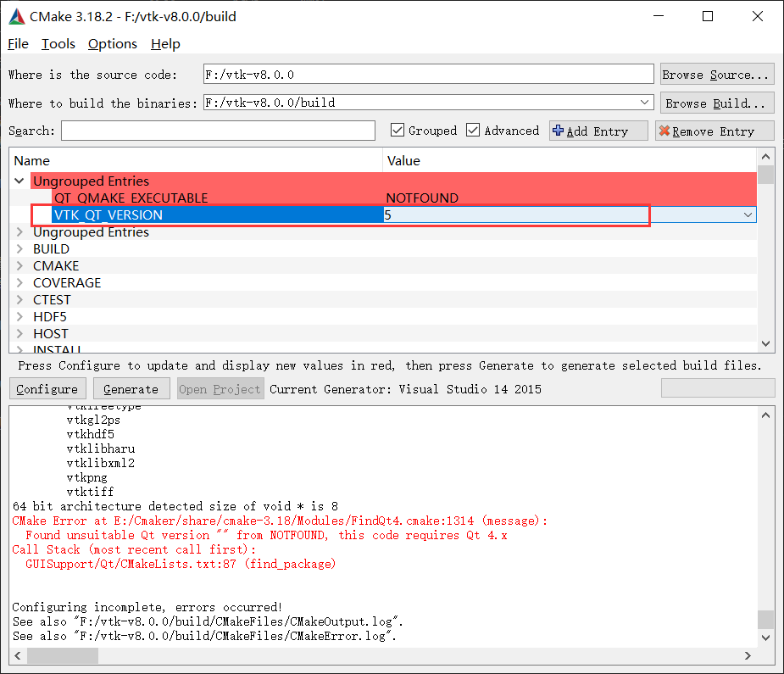The width and height of the screenshot is (784, 674).
Task: Open the build binaries path dropdown
Action: click(644, 103)
